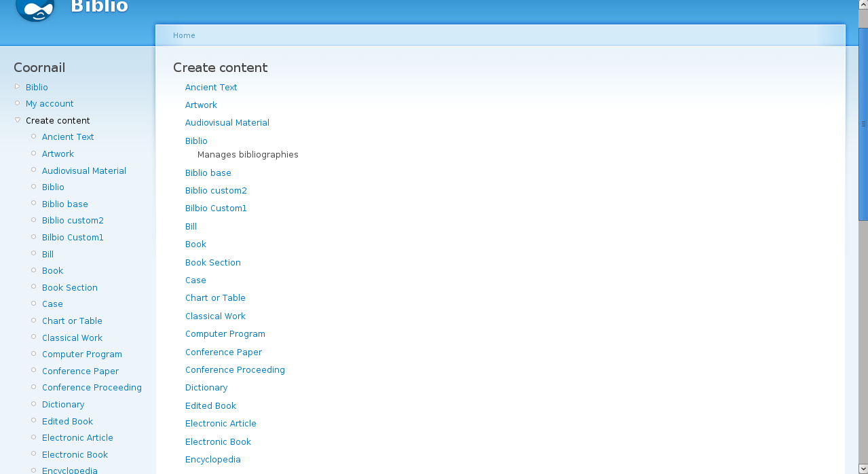Screen dimensions: 868x474
Task: Click the scrollbar down arrow
Action: click(x=863, y=469)
